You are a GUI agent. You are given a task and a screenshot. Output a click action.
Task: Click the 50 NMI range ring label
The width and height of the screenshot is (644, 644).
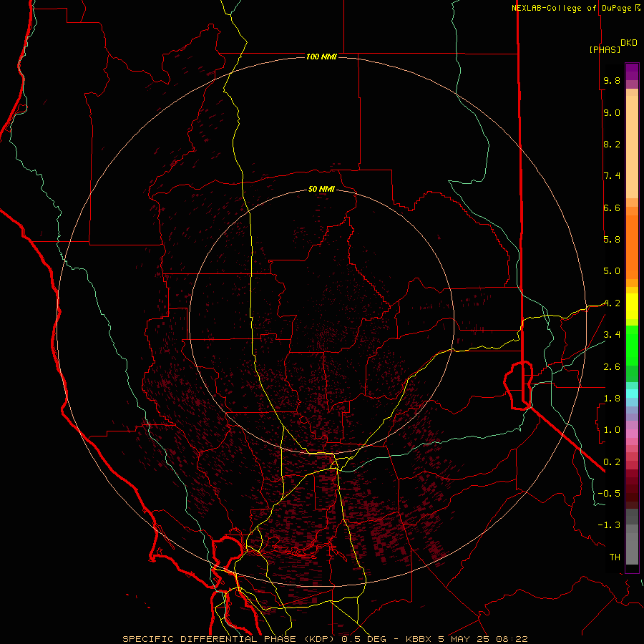coord(321,189)
